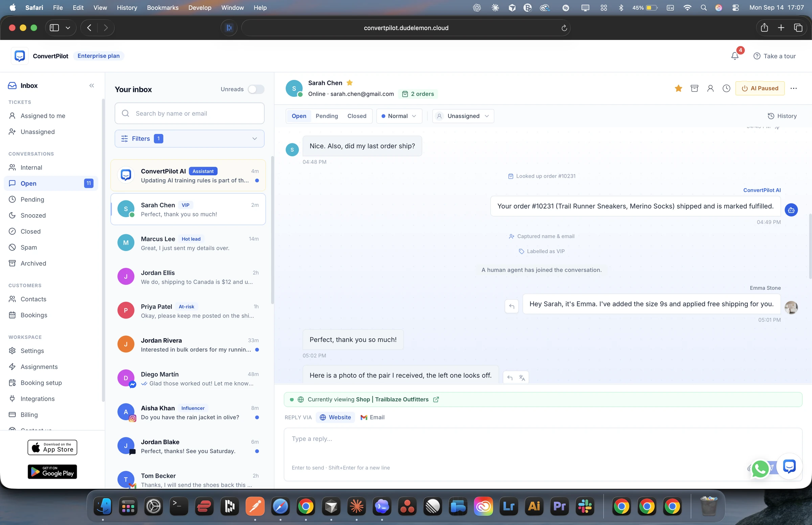Screen dimensions: 812x525
Task: Click the conversation list scrollbar
Action: [x=272, y=230]
